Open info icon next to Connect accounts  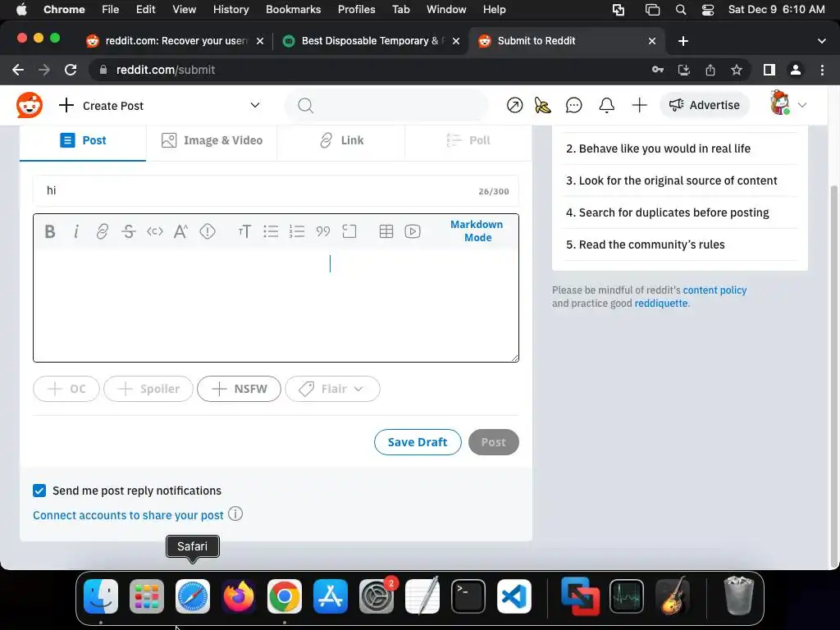pyautogui.click(x=235, y=514)
